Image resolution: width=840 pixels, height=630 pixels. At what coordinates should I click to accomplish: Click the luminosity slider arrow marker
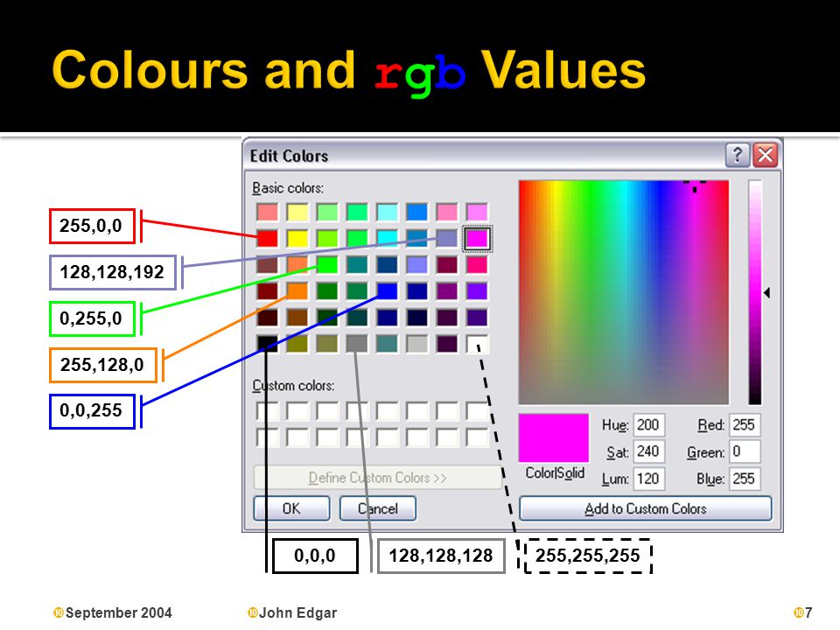(766, 292)
